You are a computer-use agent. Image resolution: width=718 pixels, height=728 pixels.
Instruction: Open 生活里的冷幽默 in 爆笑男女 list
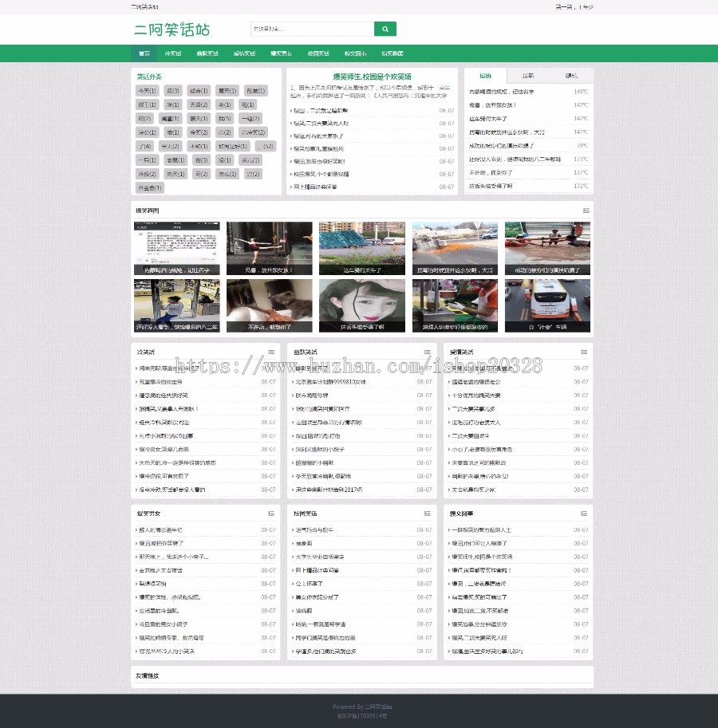[159, 611]
